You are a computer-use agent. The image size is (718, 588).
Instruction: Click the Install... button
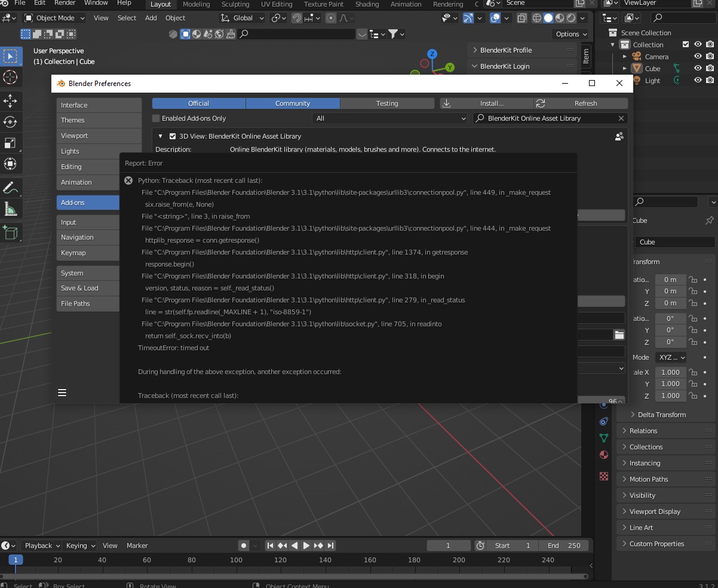pyautogui.click(x=486, y=103)
